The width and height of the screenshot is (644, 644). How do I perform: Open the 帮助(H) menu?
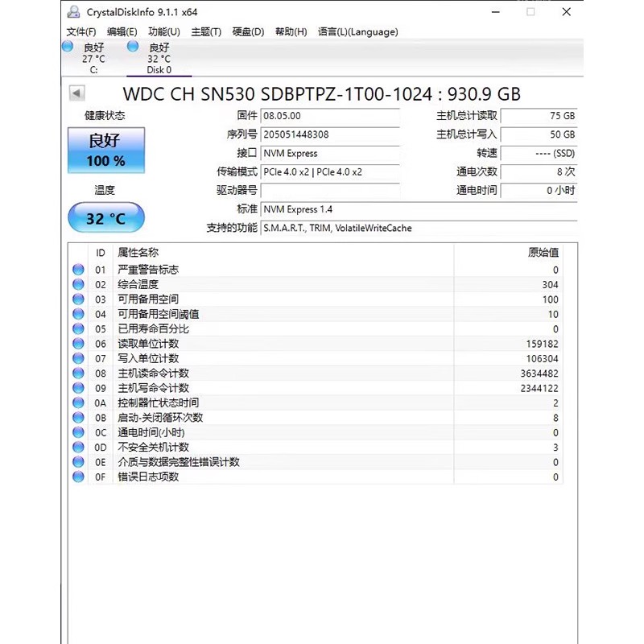[x=291, y=31]
